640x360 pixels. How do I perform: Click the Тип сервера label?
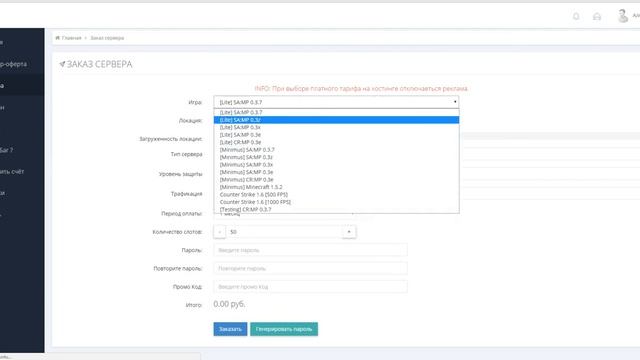[x=187, y=154]
